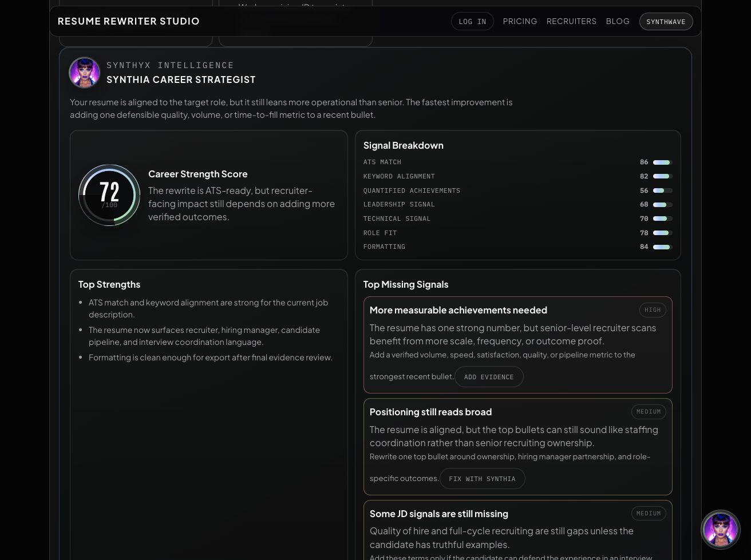Click the Keyword Alignment progress bar

pyautogui.click(x=662, y=176)
